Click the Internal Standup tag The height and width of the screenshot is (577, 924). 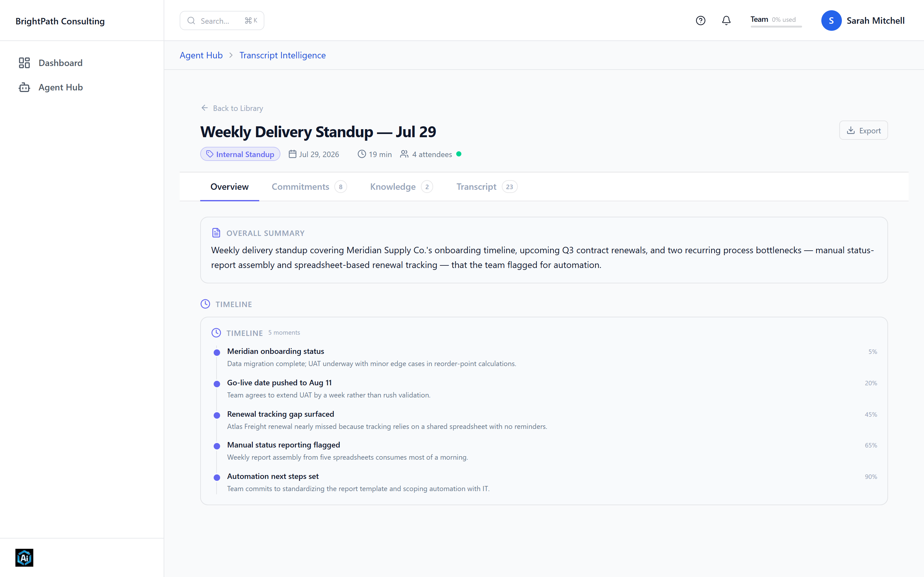pos(240,154)
